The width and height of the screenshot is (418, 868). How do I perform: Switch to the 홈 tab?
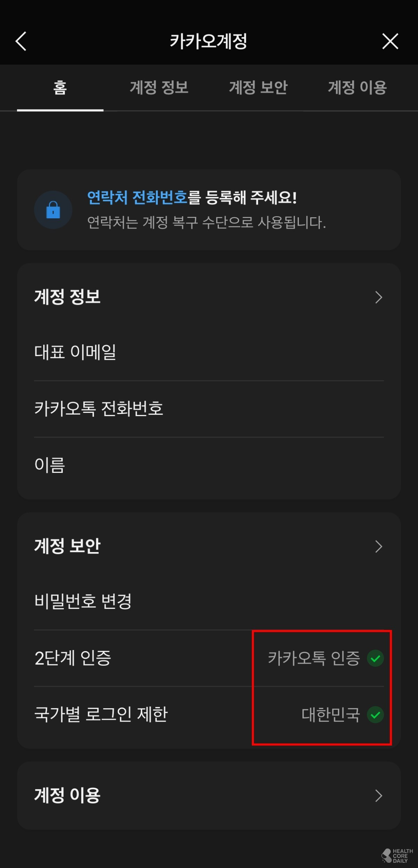click(x=60, y=88)
